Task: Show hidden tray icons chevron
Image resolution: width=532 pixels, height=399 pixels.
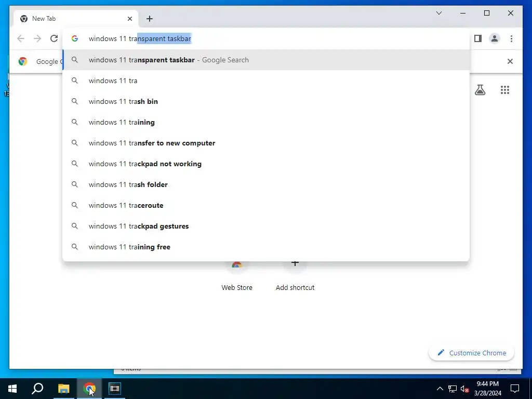Action: [440, 389]
